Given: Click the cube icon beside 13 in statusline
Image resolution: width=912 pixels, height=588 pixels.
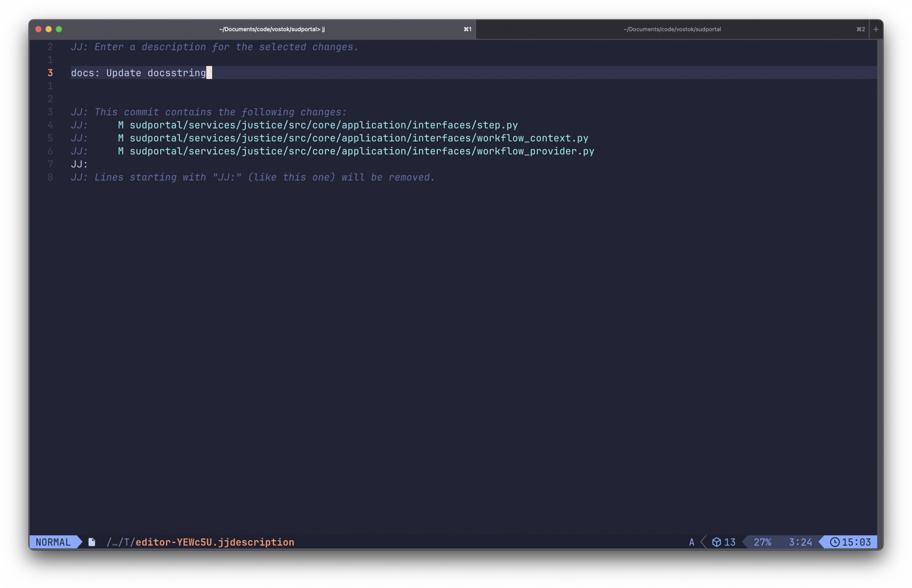Looking at the screenshot, I should coord(716,542).
